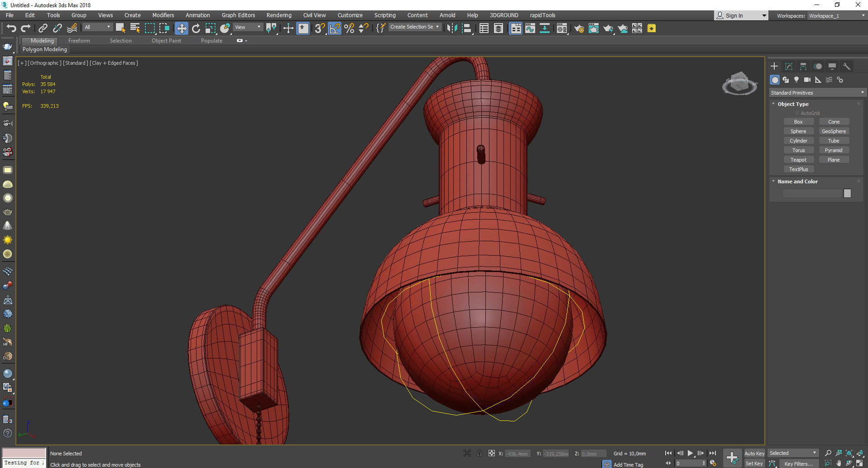The height and width of the screenshot is (468, 868).
Task: Click the Key Filters button
Action: click(x=799, y=463)
